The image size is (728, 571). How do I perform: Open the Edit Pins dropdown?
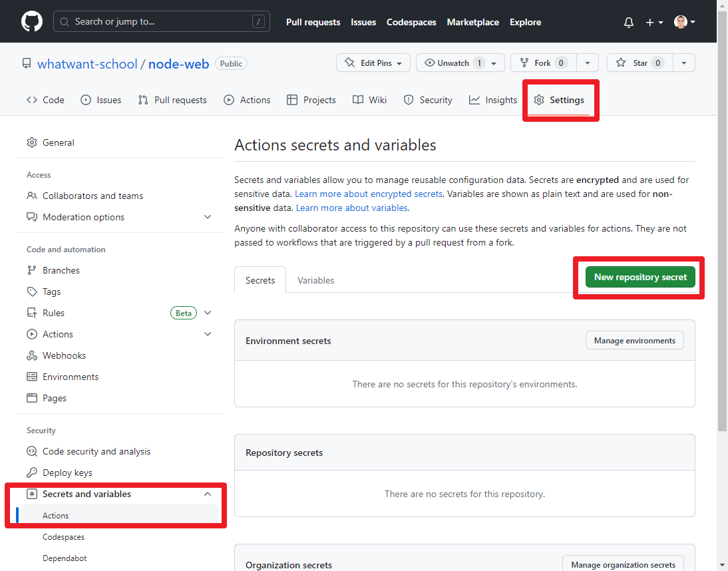pos(373,63)
